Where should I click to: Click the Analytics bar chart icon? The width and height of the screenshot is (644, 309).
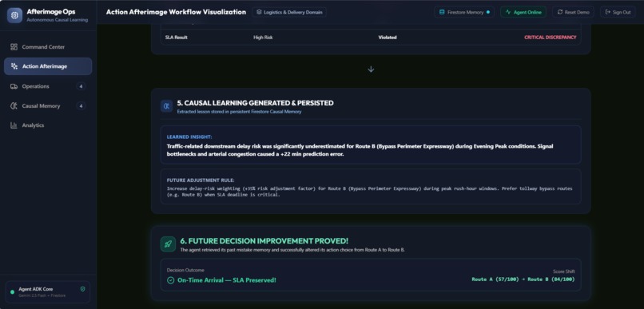(x=14, y=125)
